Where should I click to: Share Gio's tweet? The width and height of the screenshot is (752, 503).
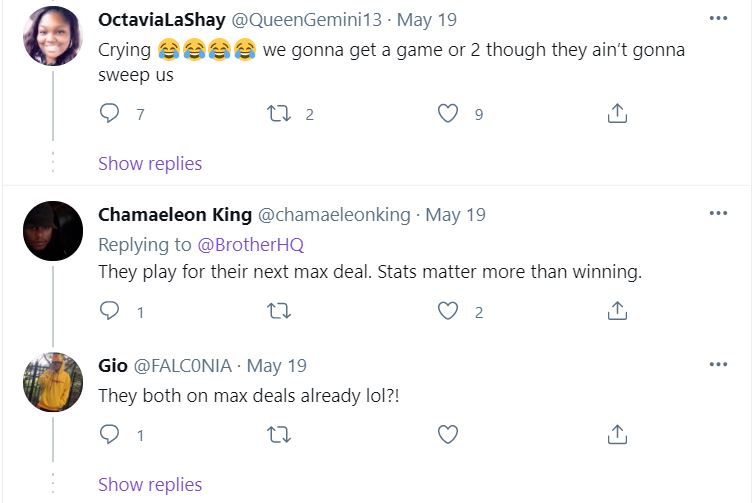tap(617, 435)
